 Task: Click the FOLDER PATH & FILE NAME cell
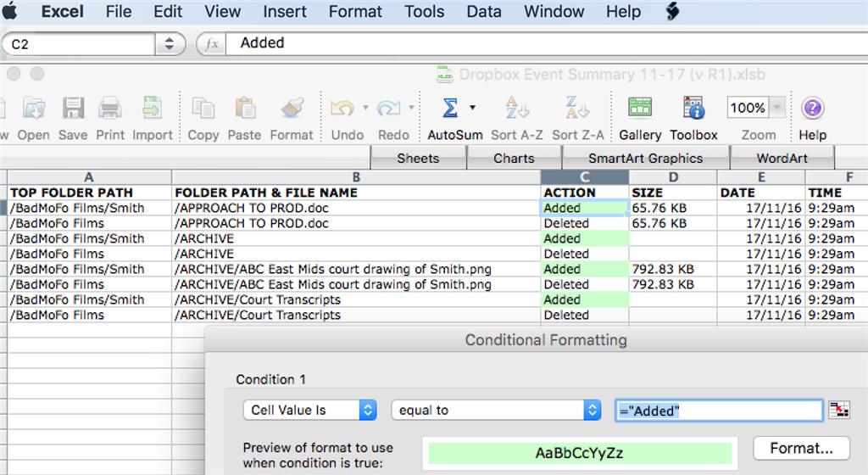coord(356,193)
